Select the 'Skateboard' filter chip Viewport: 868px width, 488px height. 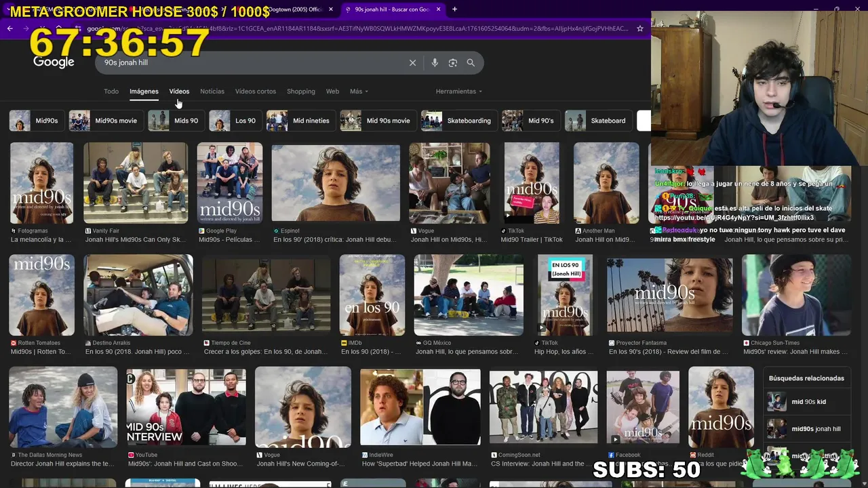coord(597,121)
